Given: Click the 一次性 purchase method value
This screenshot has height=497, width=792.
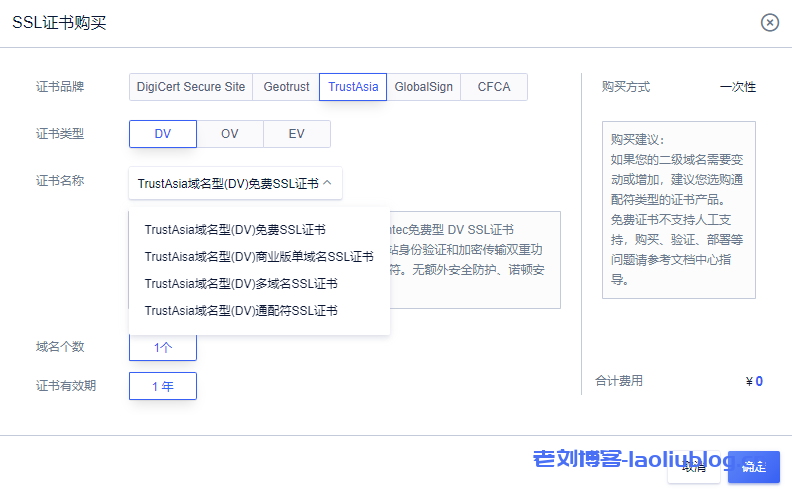Looking at the screenshot, I should point(737,87).
